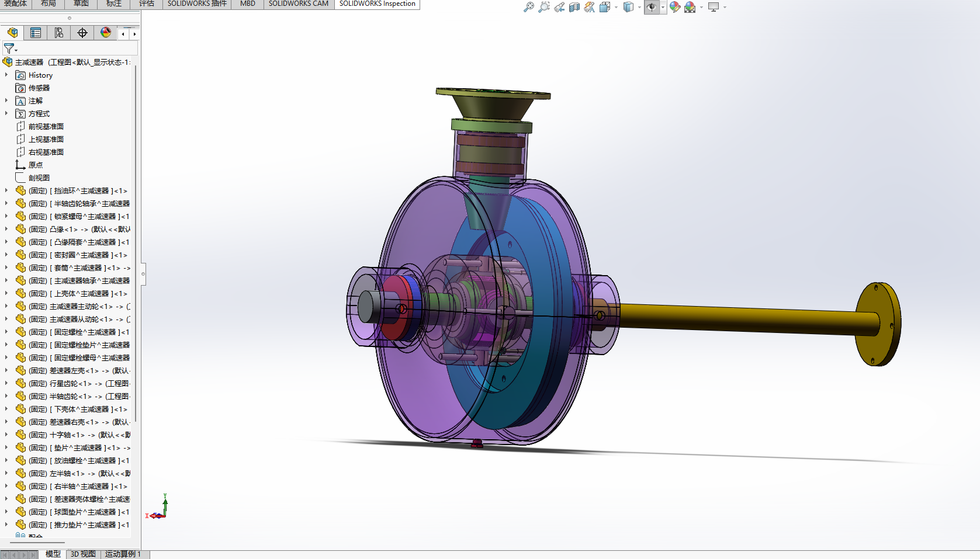Screen dimensions: 980x559
Task: Activate the Section View tool
Action: click(574, 7)
